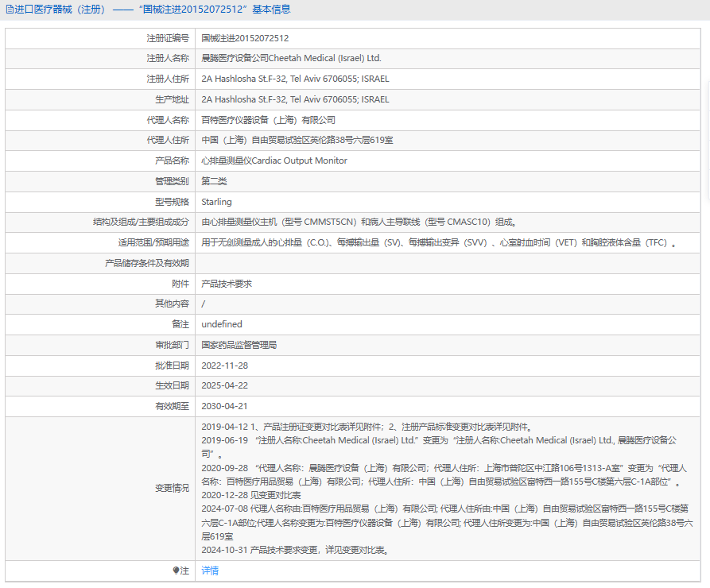Click the 产品储存条件及有效期 label
Screen dimensions: 710x588
(147, 264)
